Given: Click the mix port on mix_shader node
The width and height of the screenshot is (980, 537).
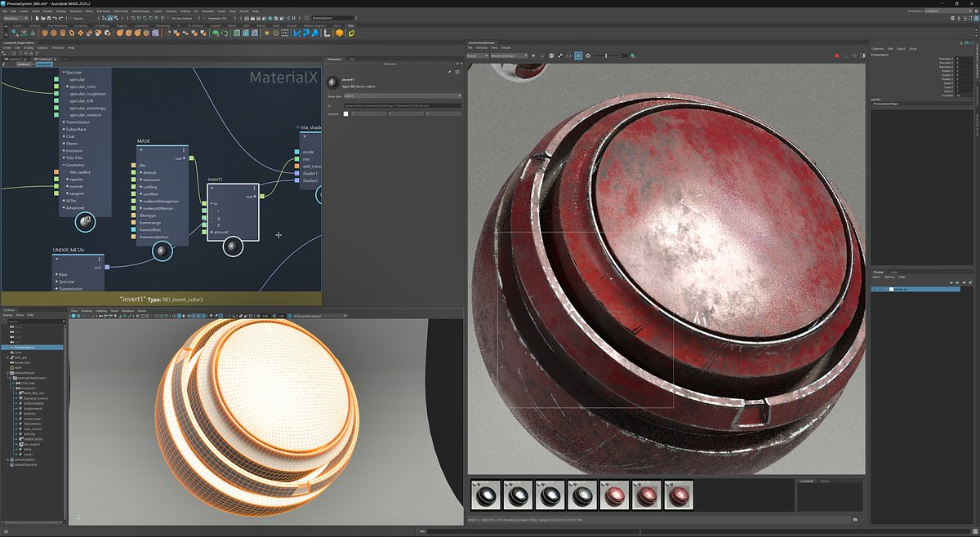Looking at the screenshot, I should pyautogui.click(x=296, y=159).
